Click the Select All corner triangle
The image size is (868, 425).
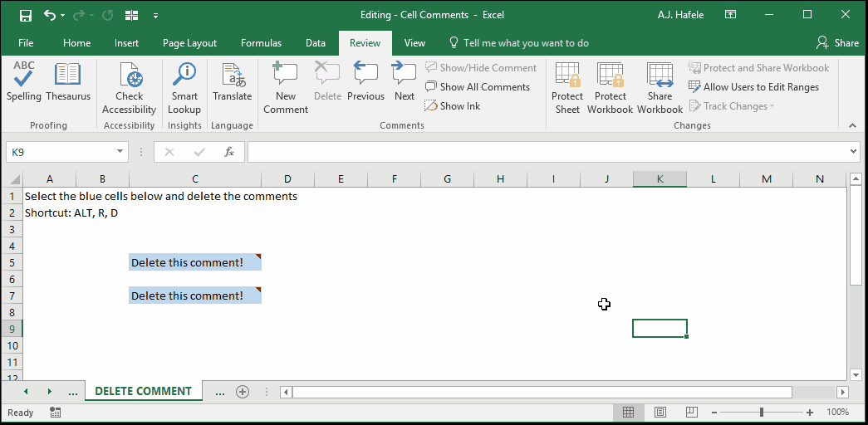14,179
